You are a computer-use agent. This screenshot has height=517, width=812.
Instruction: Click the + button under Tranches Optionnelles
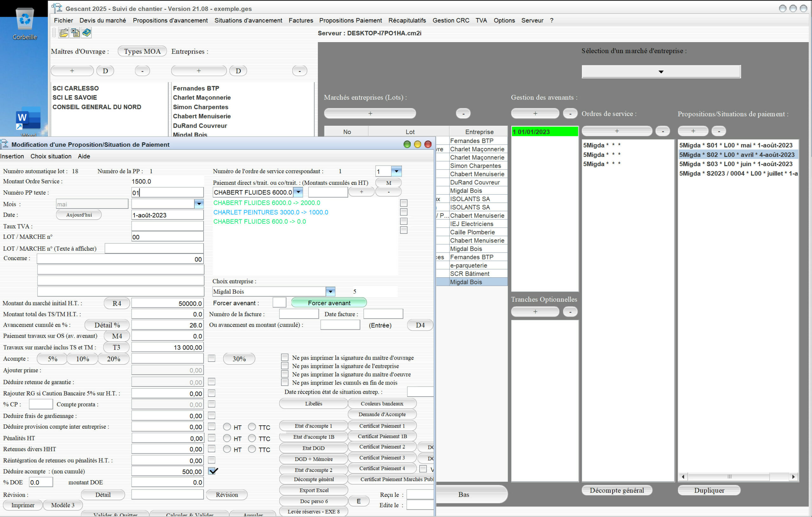535,311
